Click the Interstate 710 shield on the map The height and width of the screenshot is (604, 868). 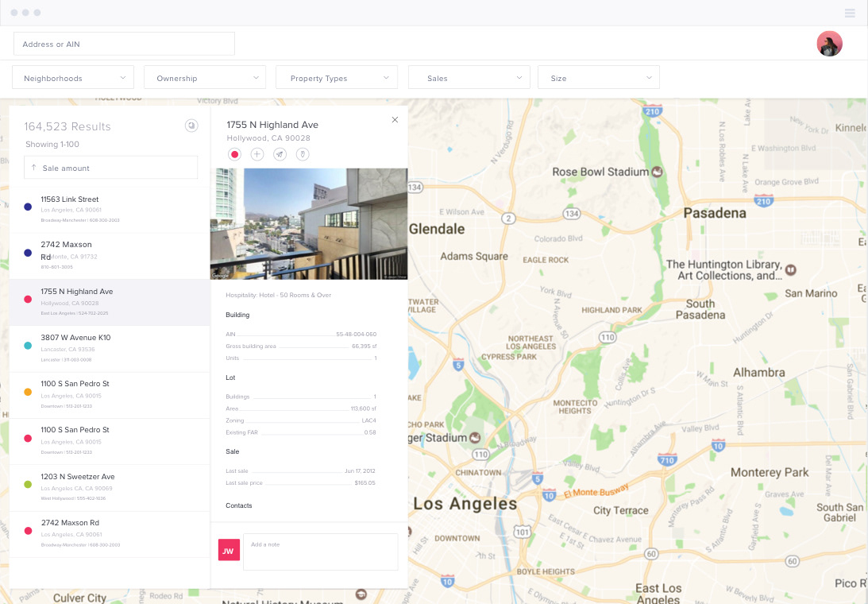[667, 459]
